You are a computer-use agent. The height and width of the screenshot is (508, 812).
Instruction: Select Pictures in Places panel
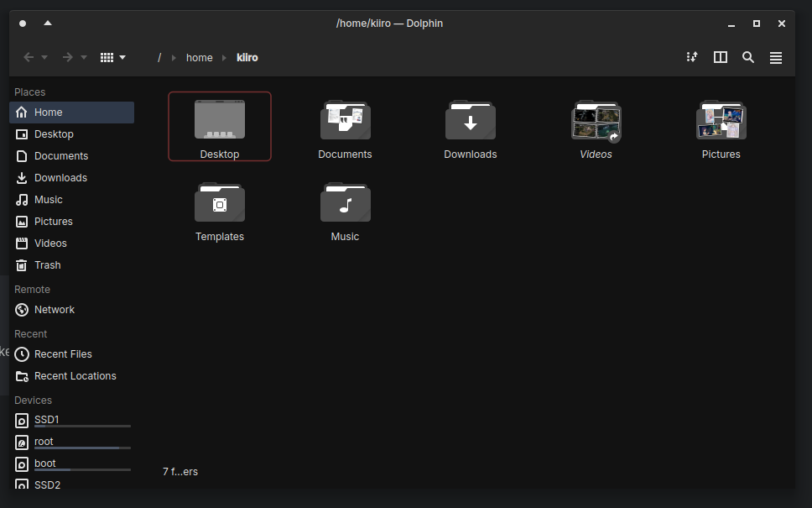click(71, 222)
